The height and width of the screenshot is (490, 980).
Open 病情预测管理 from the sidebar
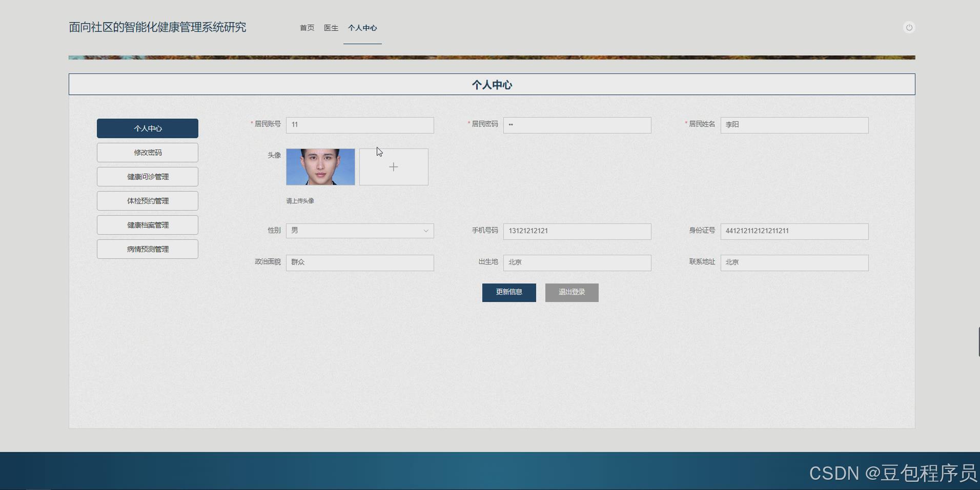coord(147,249)
